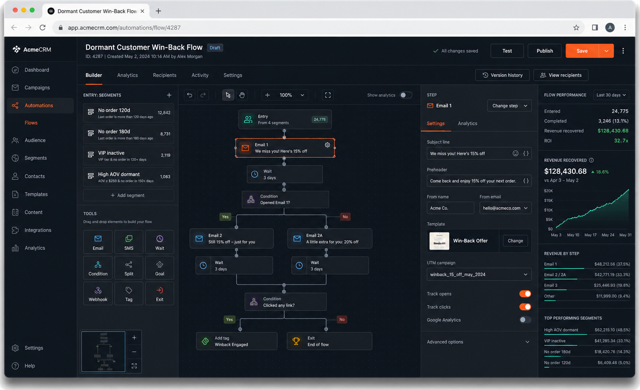
Task: Disable Track clicks switch
Action: pyautogui.click(x=525, y=307)
